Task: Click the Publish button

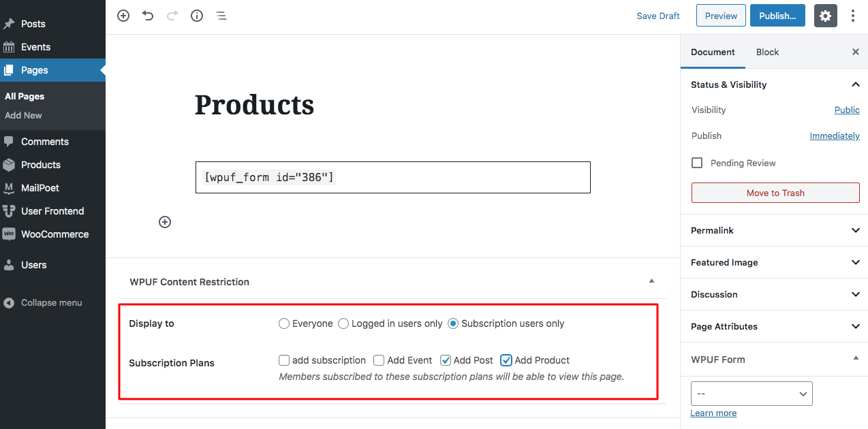Action: 777,16
